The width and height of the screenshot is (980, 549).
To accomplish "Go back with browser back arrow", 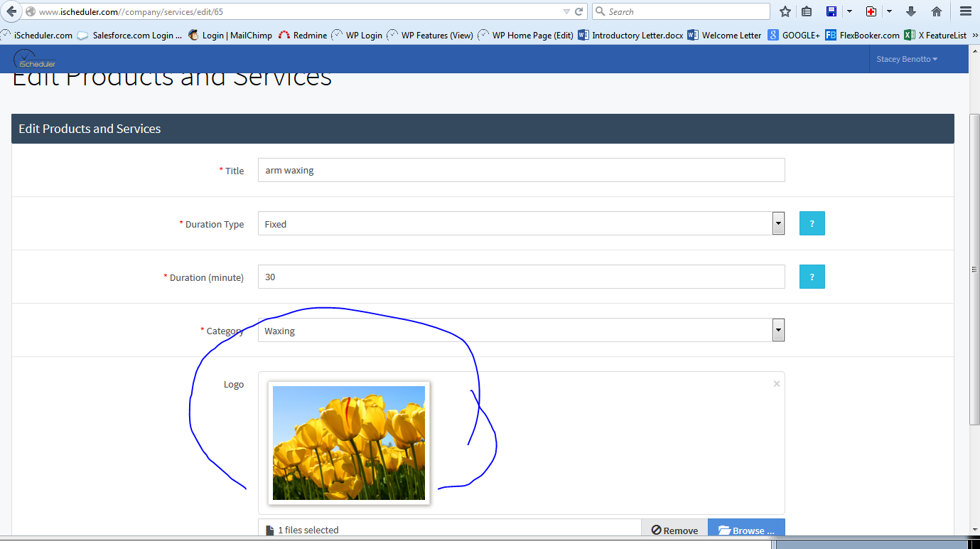I will (11, 11).
